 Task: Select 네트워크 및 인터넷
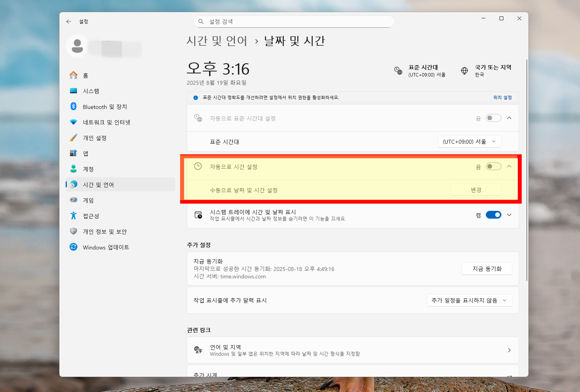[120, 122]
